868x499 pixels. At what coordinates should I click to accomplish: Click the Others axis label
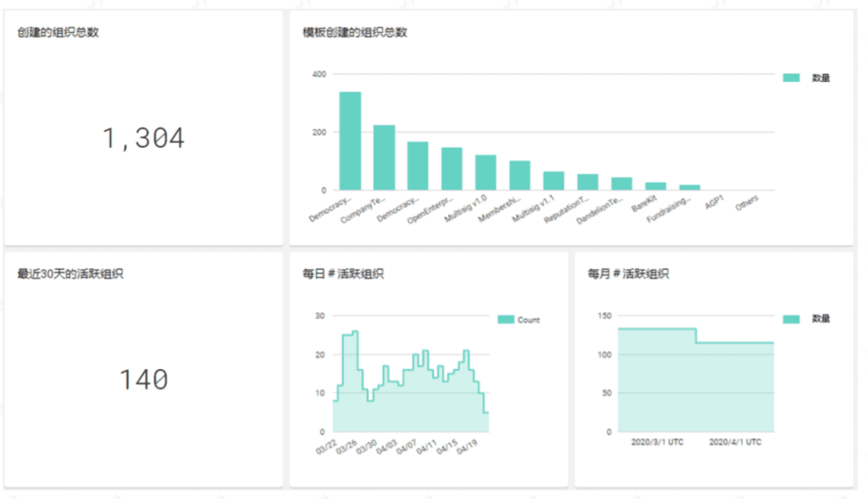pos(747,203)
